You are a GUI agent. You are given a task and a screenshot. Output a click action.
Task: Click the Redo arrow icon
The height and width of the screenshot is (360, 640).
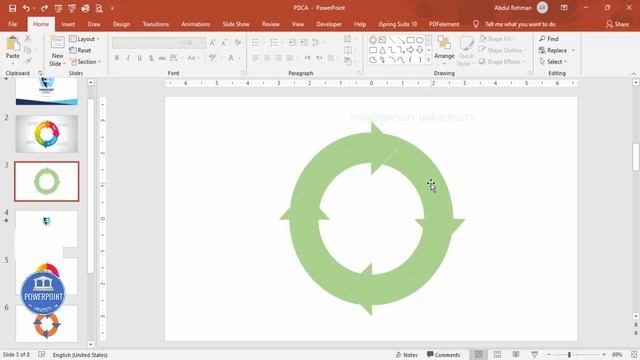44,8
